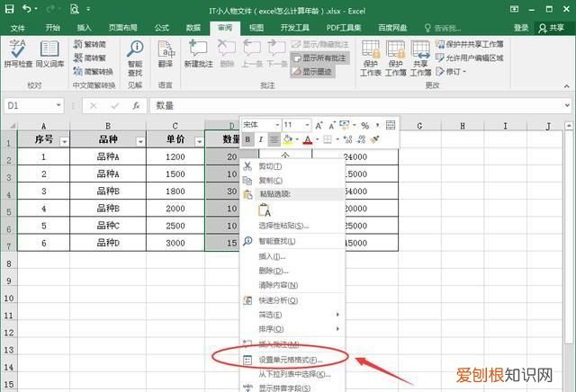576x392 pixels.
Task: Increase decimal places in mini toolbar
Action: (x=348, y=139)
